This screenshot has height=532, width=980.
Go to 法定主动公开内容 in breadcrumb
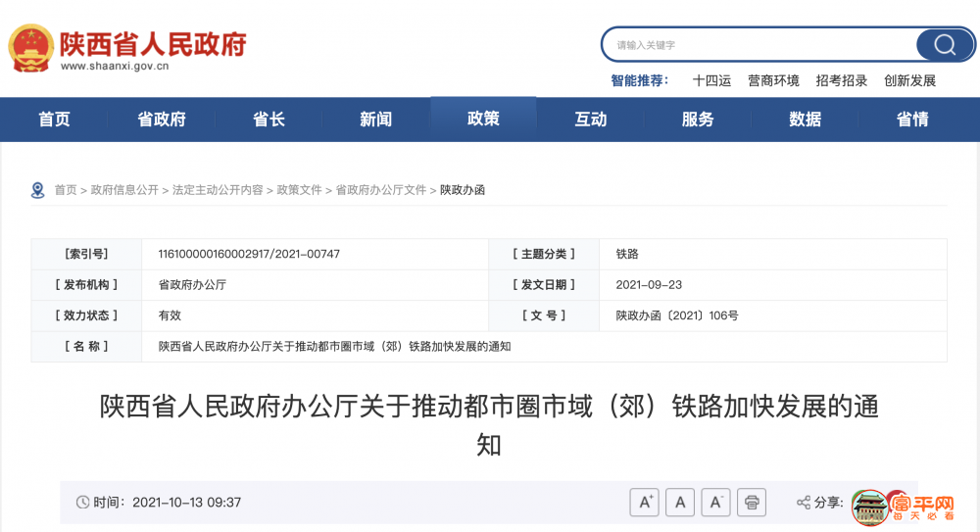click(218, 190)
